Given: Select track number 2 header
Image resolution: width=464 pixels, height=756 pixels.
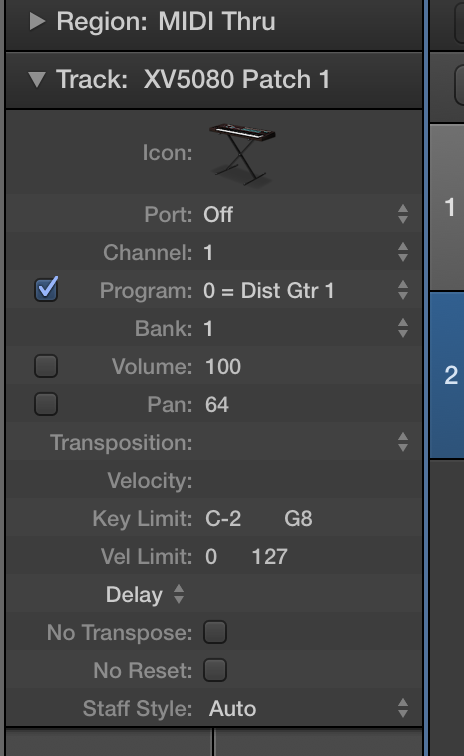Looking at the screenshot, I should tap(447, 375).
